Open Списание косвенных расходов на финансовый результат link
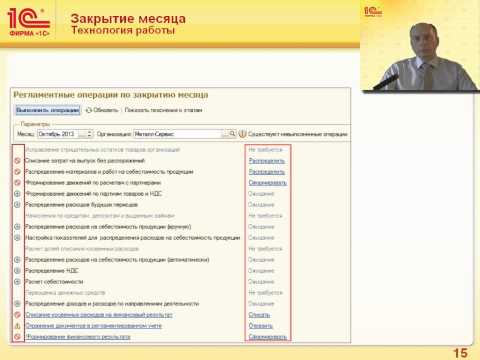 coord(99,315)
